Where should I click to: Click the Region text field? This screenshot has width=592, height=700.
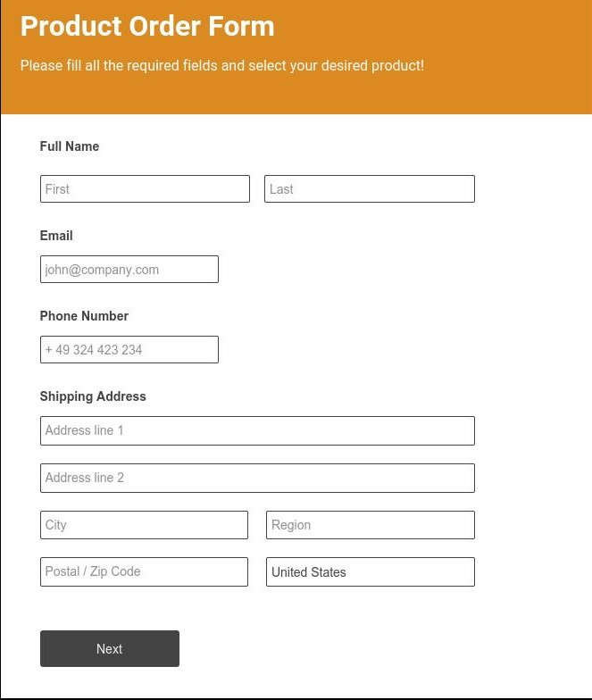click(370, 525)
